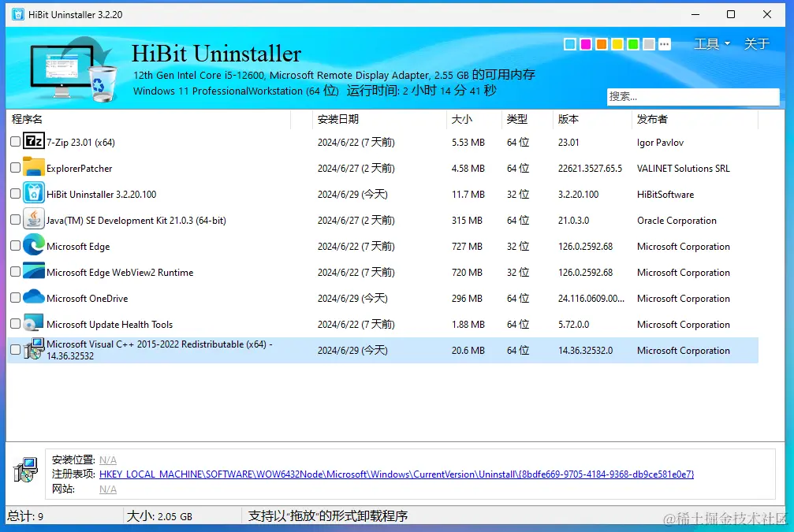This screenshot has height=532, width=794.
Task: Click the Igor Pavlov publisher cell
Action: 660,143
